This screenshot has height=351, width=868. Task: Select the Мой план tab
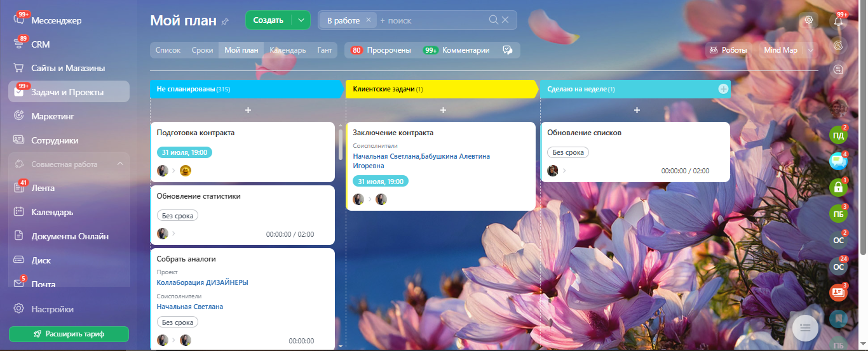pos(241,50)
